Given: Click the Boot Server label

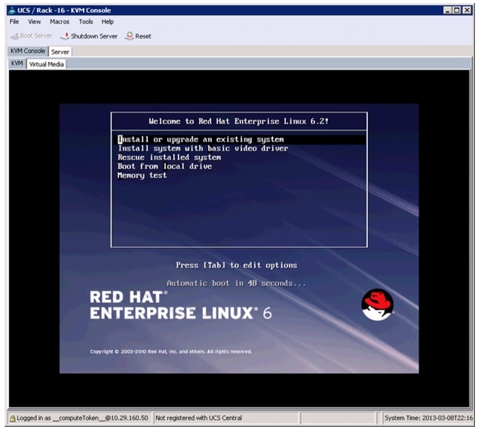Looking at the screenshot, I should (x=36, y=35).
